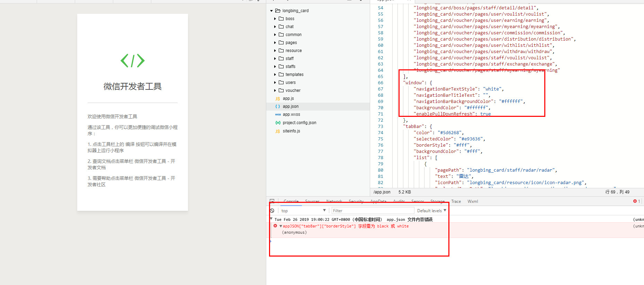Viewport: 644px width, 285px height.
Task: Select the voucher folder name
Action: point(293,90)
